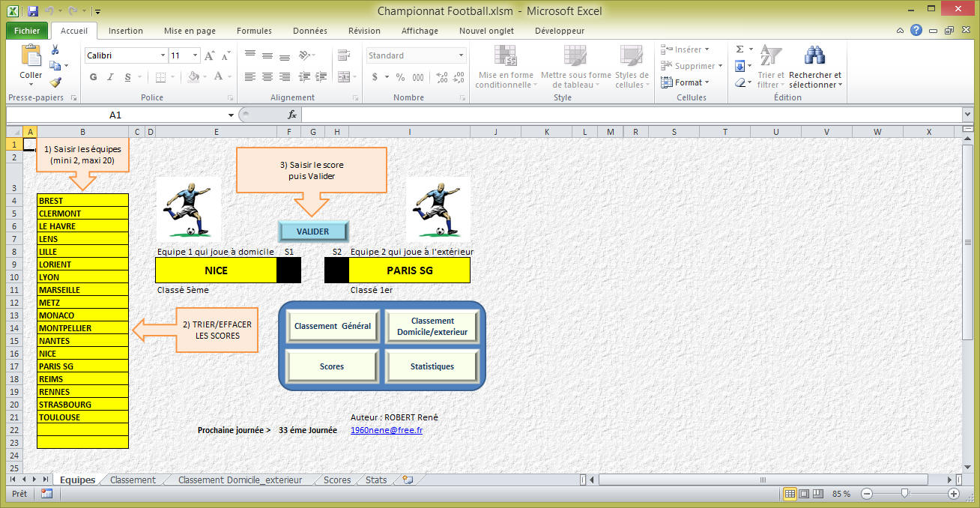The width and height of the screenshot is (980, 508).
Task: Open Excel Help question mark icon
Action: point(916,31)
